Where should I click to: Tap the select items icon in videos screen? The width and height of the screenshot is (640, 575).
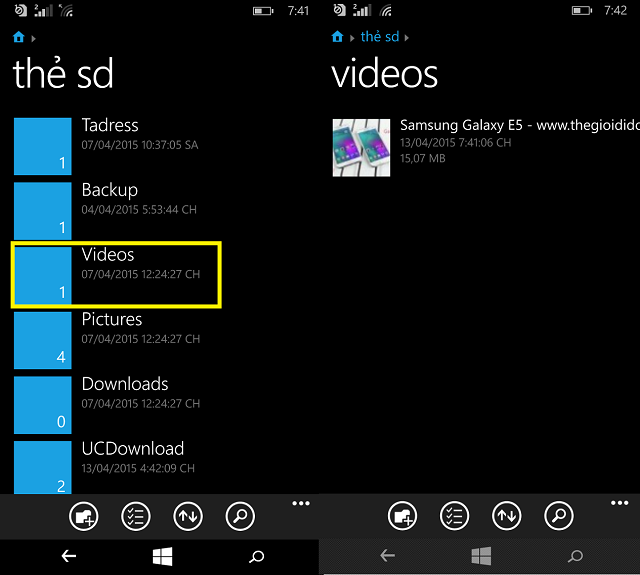pyautogui.click(x=454, y=516)
